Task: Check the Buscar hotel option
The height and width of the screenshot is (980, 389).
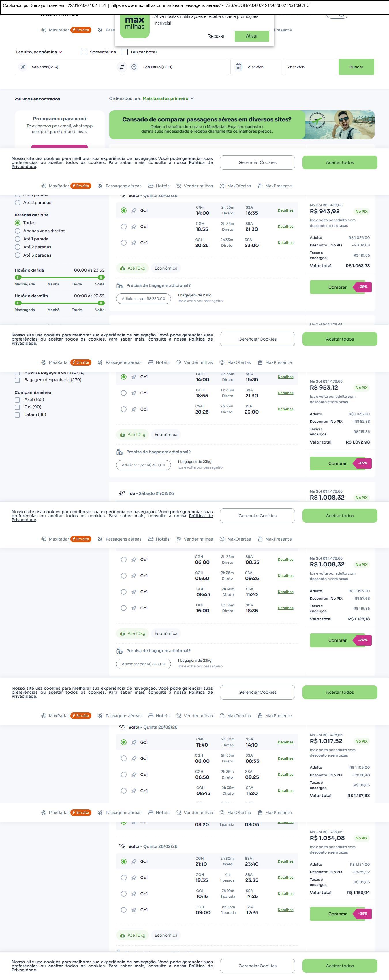Action: (125, 52)
